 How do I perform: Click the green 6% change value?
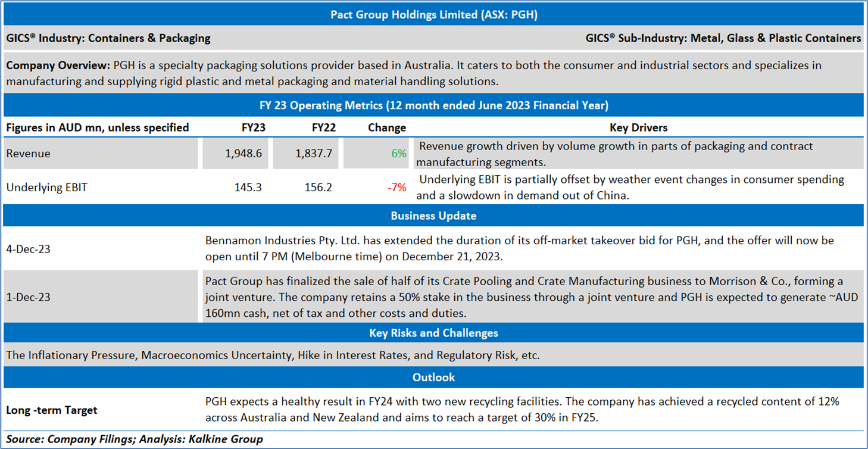pos(399,154)
